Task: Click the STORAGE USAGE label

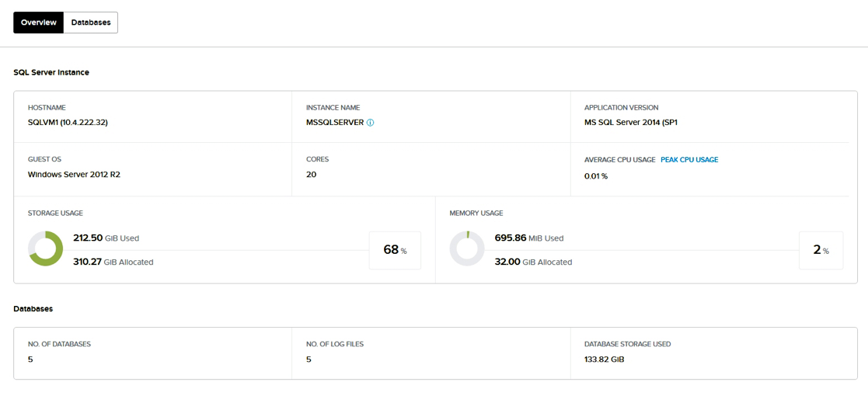Action: click(x=55, y=213)
